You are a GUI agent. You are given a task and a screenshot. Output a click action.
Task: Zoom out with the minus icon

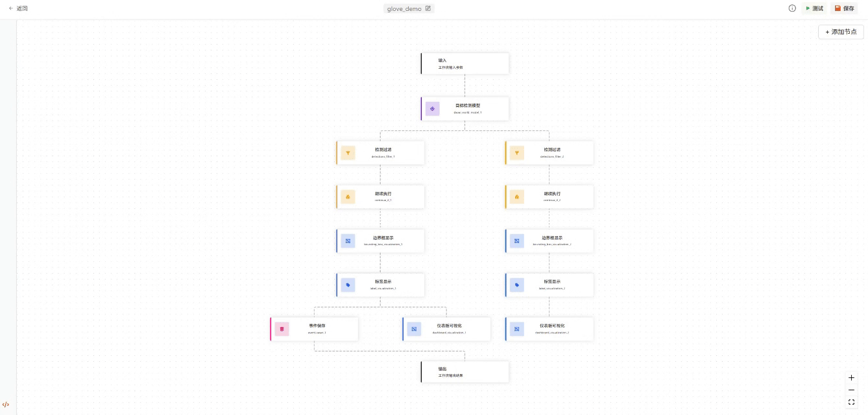click(x=852, y=390)
